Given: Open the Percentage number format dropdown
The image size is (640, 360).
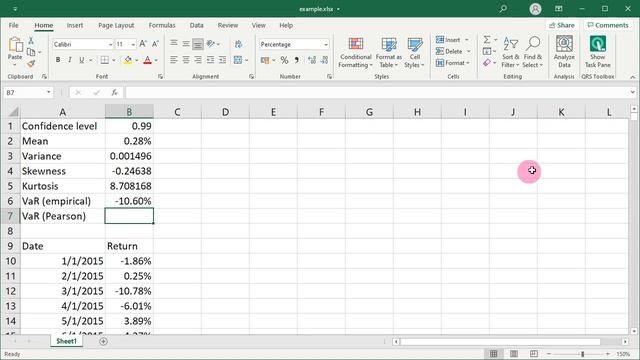Looking at the screenshot, I should point(326,44).
